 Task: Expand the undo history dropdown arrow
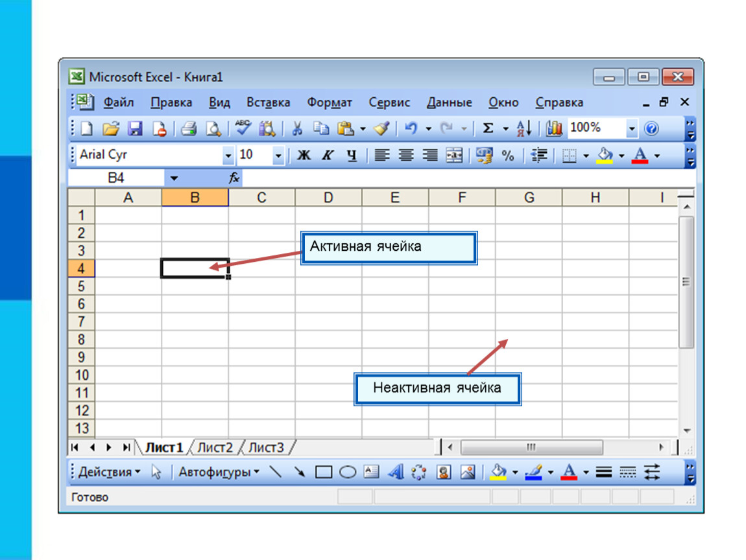428,129
